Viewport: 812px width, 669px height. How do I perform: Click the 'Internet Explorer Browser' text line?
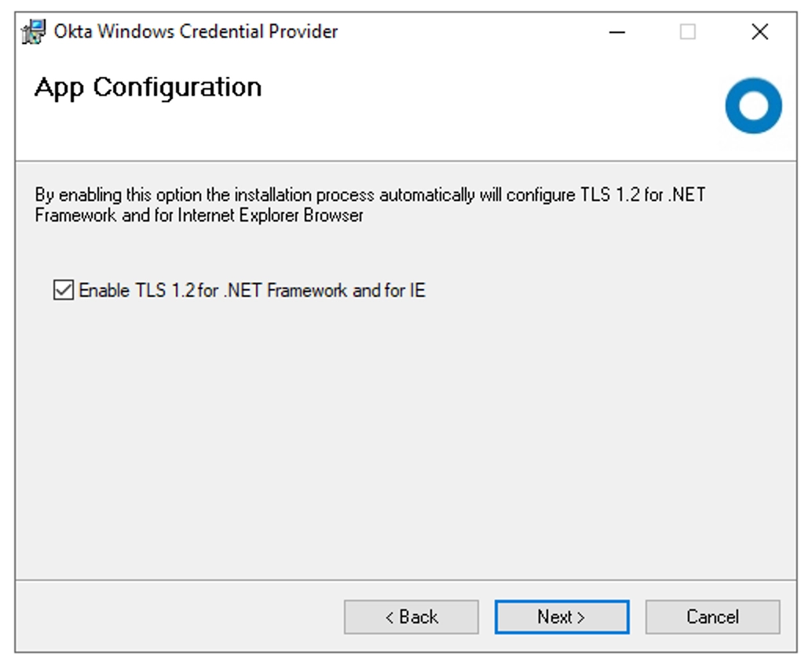[x=199, y=215]
